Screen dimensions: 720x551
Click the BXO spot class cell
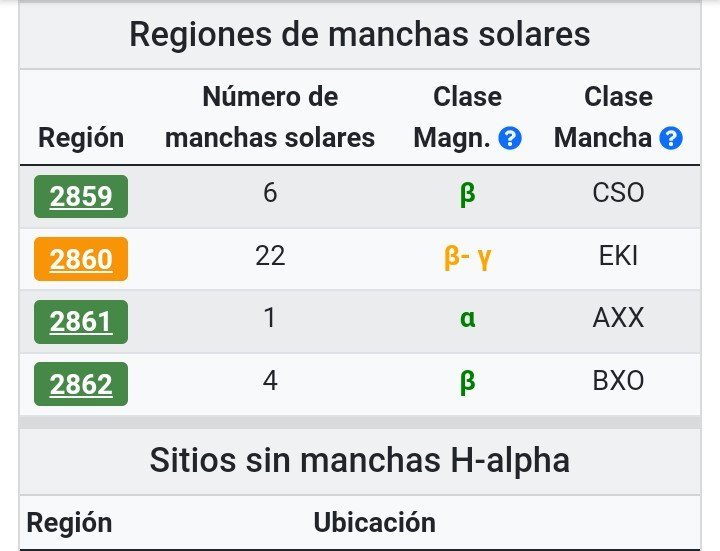click(618, 381)
